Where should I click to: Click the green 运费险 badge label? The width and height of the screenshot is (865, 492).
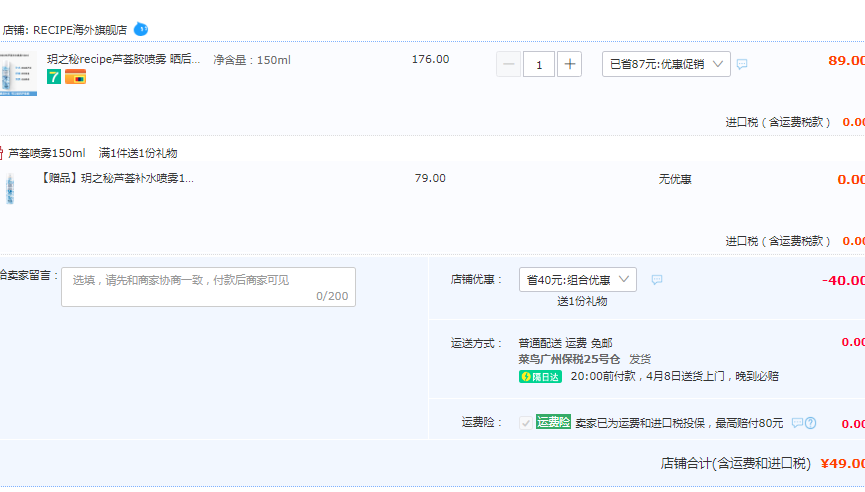coord(553,423)
